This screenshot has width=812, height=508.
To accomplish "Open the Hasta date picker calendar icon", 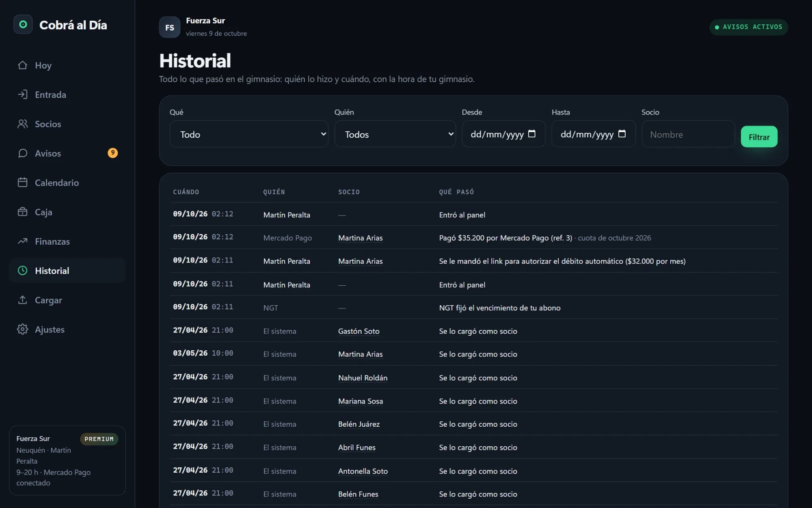I will [x=622, y=134].
